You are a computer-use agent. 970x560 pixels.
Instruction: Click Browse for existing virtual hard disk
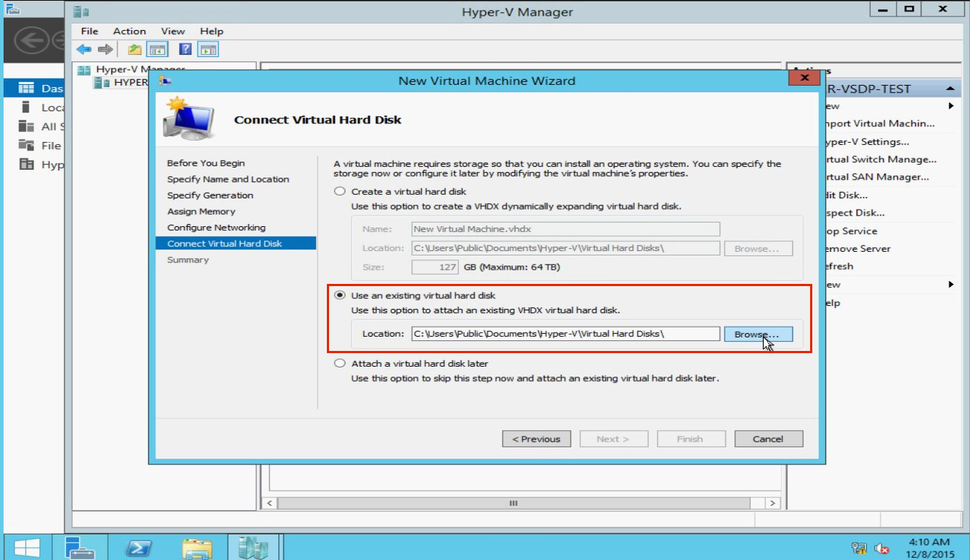pyautogui.click(x=758, y=334)
